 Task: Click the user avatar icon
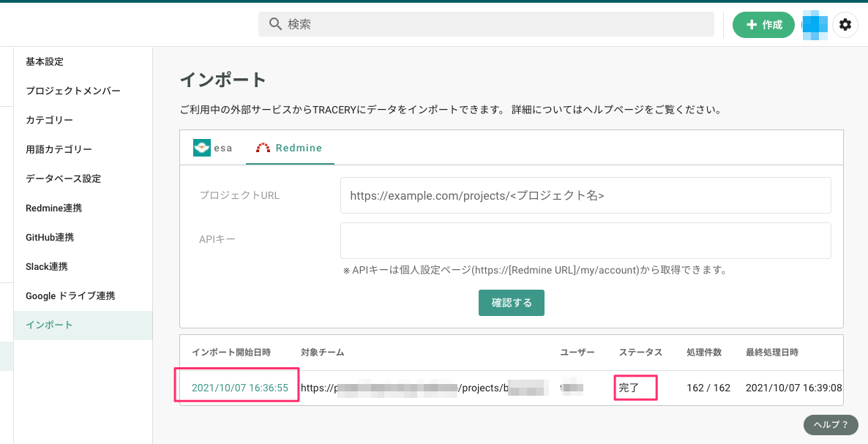pyautogui.click(x=815, y=24)
